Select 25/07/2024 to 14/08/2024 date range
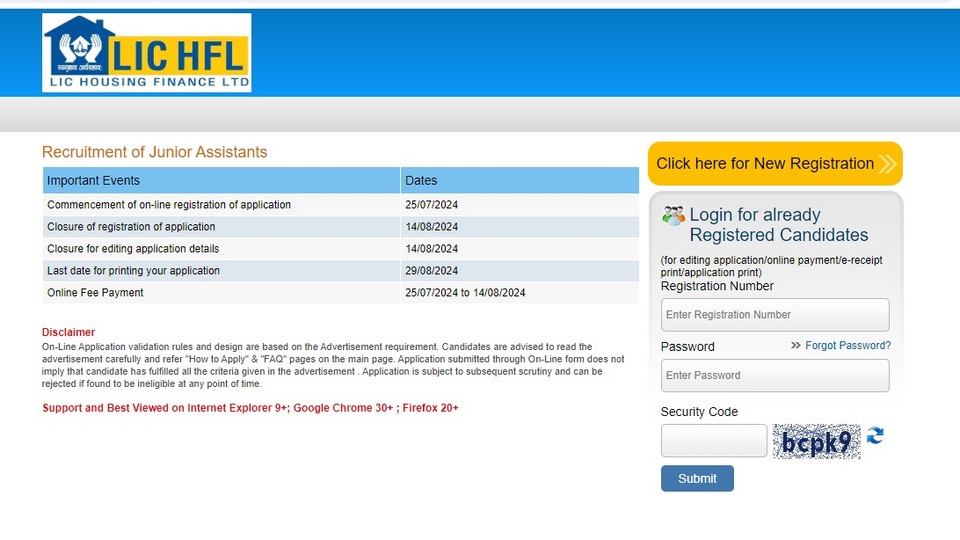Image resolution: width=960 pixels, height=540 pixels. [465, 293]
